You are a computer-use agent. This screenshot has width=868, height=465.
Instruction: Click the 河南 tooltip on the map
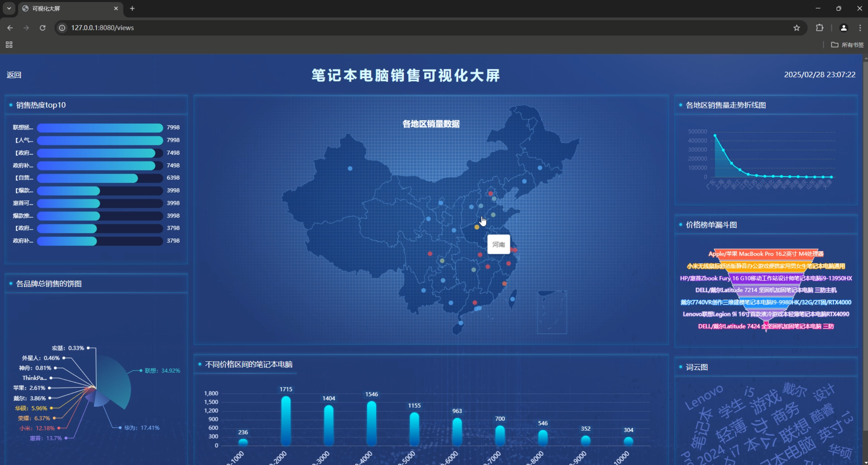499,245
